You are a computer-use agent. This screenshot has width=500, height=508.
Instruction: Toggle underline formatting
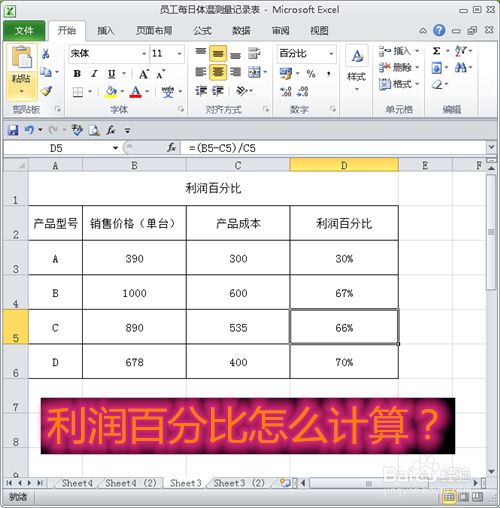(x=112, y=74)
